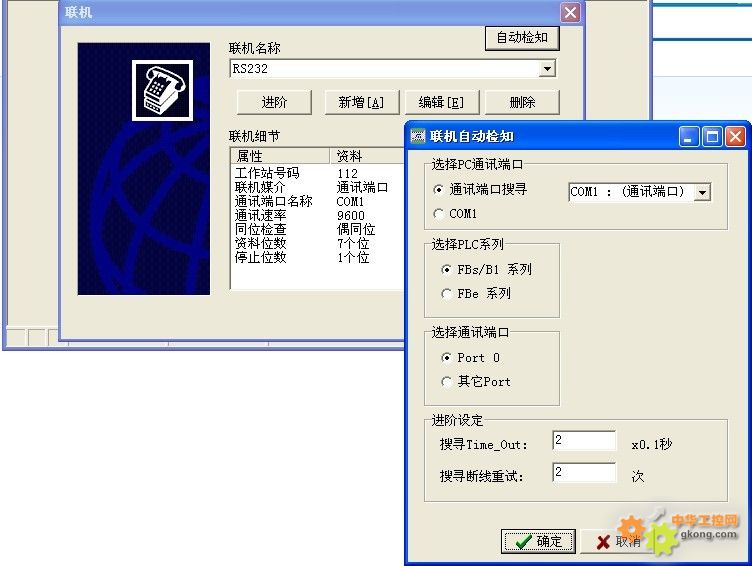Click the 编辑[E] button
This screenshot has width=752, height=566.
pyautogui.click(x=441, y=102)
